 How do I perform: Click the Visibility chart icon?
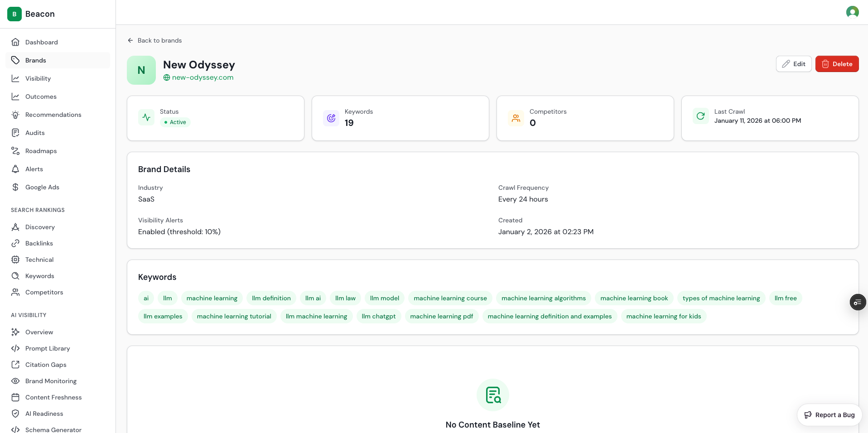tap(15, 78)
